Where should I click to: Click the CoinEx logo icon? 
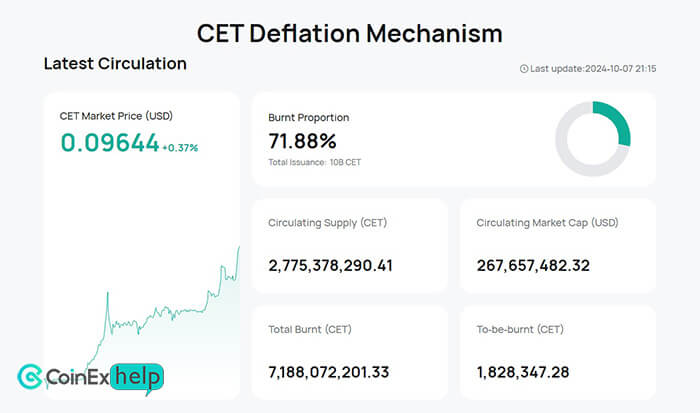point(32,377)
